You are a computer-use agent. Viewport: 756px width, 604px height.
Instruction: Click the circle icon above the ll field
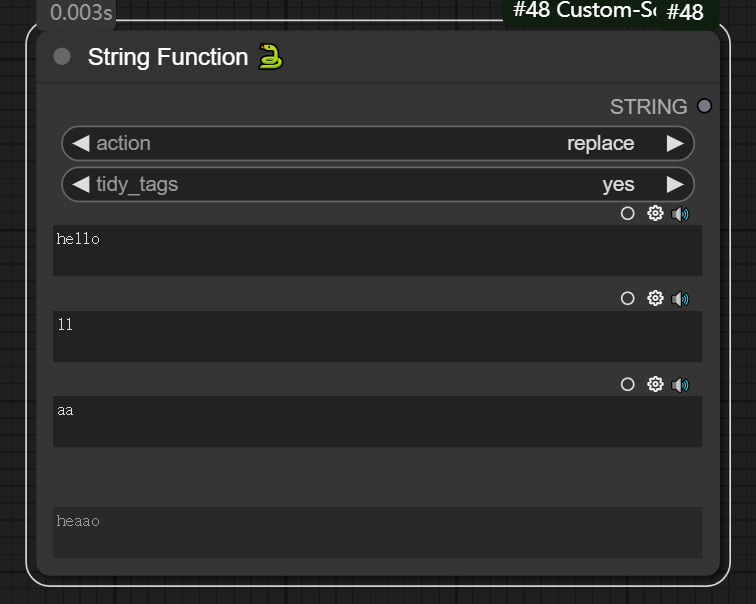pos(628,298)
